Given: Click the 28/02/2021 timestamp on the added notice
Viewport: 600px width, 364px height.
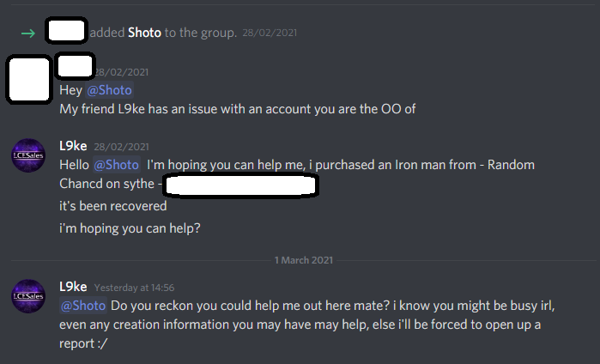Looking at the screenshot, I should [x=270, y=33].
